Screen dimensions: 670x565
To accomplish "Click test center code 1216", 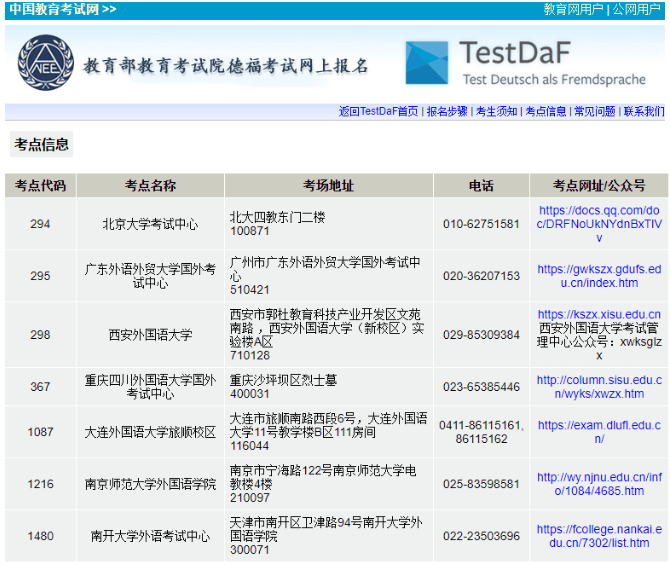I will [40, 484].
